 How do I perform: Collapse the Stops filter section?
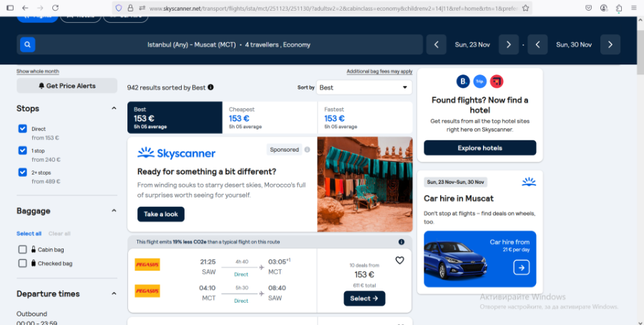114,109
